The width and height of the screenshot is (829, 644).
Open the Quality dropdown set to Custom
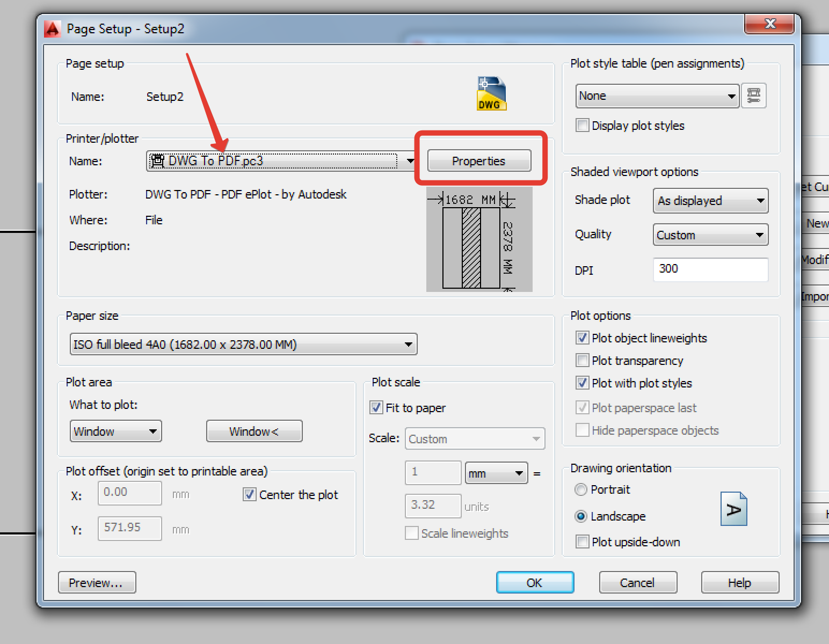(710, 235)
